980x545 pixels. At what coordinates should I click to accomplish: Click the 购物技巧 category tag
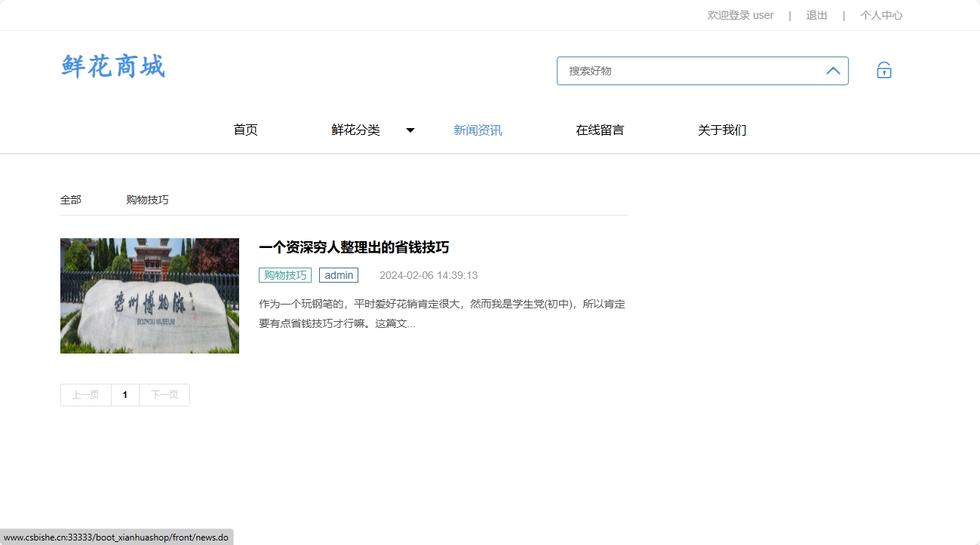pyautogui.click(x=284, y=274)
